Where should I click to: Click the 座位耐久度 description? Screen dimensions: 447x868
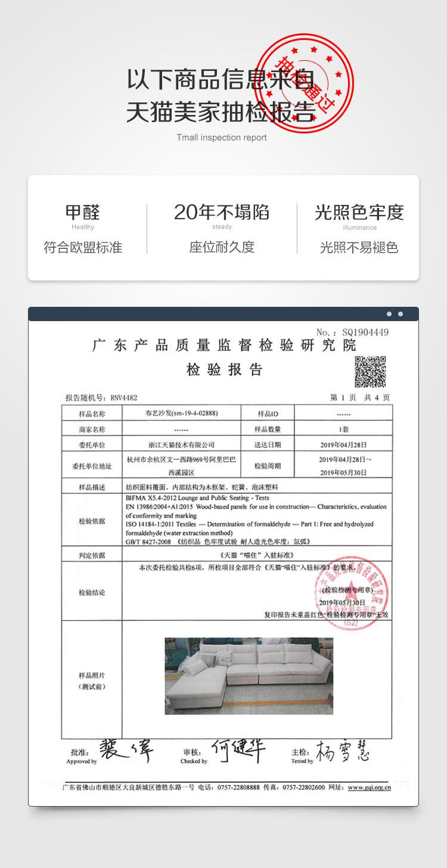222,247
